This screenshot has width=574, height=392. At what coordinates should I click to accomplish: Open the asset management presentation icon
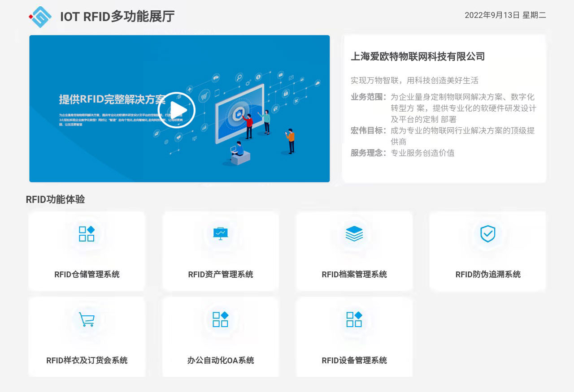220,233
